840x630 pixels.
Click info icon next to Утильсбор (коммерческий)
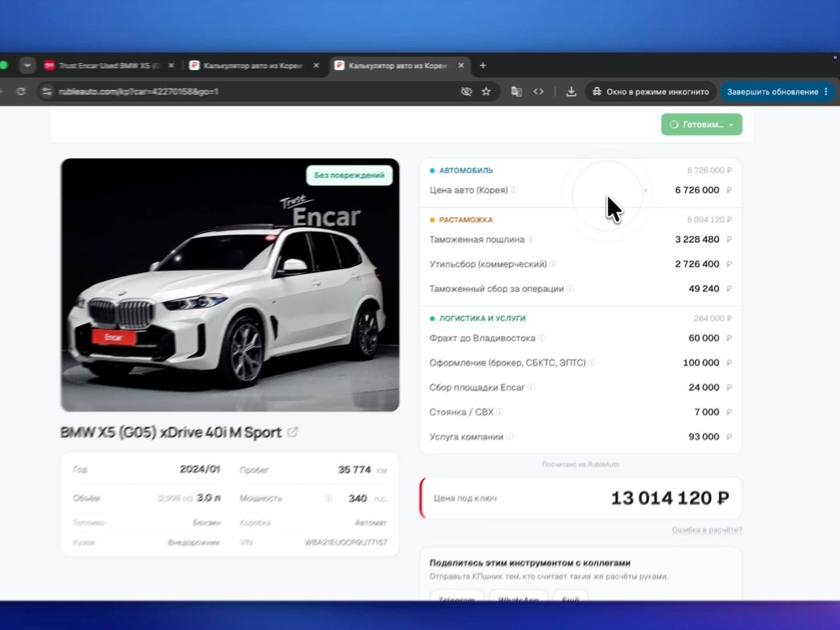pyautogui.click(x=553, y=264)
